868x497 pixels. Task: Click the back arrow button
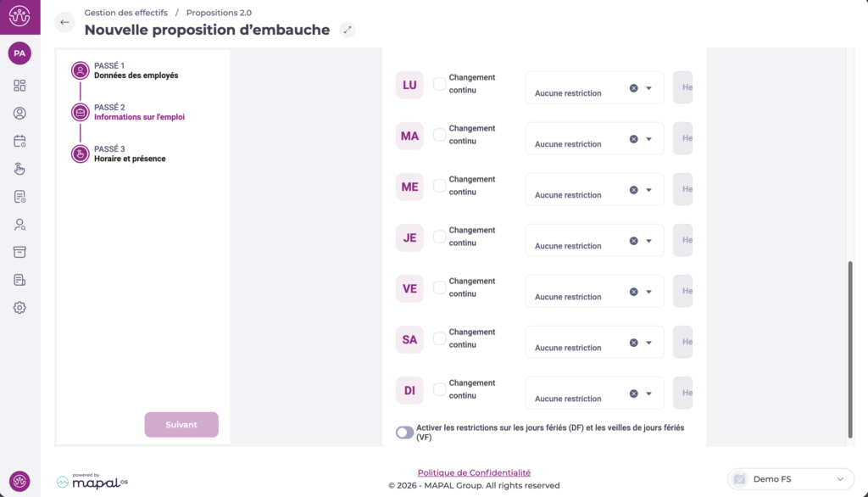click(65, 23)
